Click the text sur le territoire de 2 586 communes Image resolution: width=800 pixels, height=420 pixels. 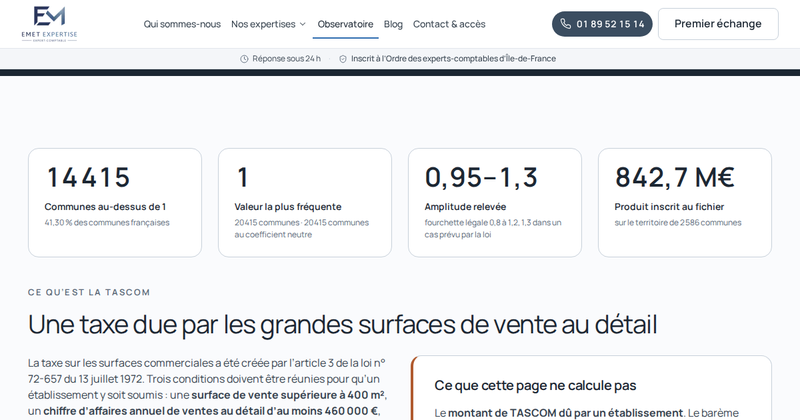[x=678, y=223]
